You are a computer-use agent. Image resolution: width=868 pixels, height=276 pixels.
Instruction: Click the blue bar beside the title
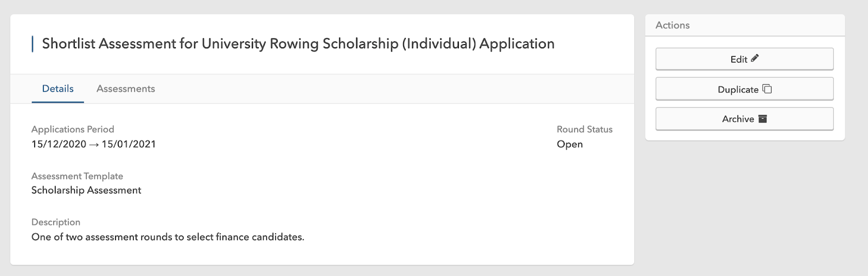tap(33, 43)
